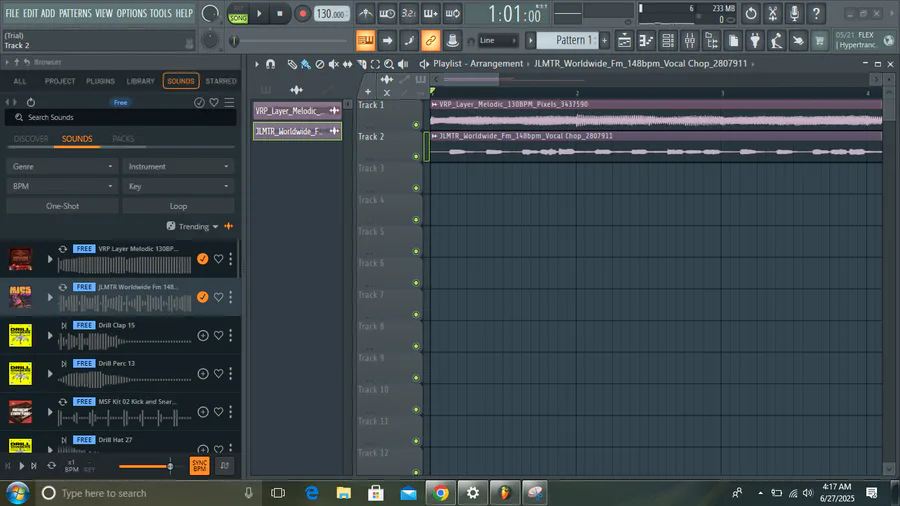Select the playlist Paint brush tool
Image resolution: width=900 pixels, height=506 pixels.
[305, 64]
